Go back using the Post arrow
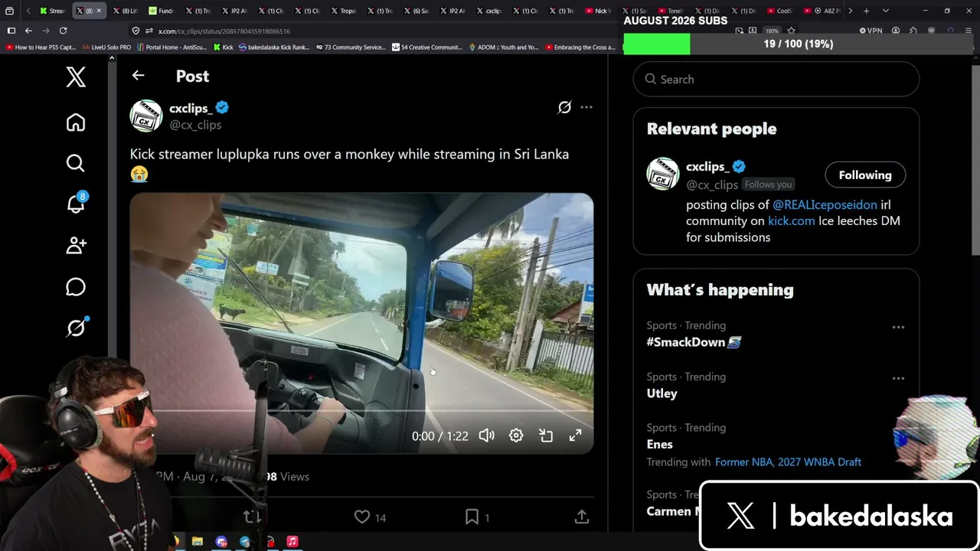Viewport: 980px width, 551px height. (138, 75)
